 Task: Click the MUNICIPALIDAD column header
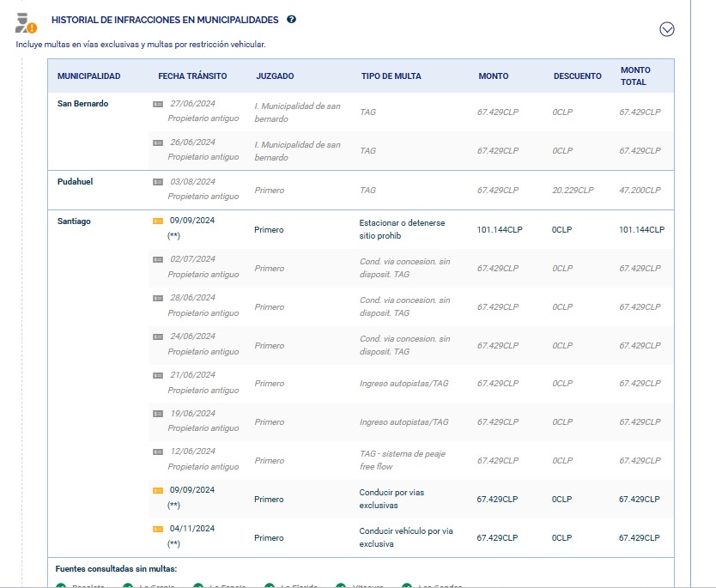(88, 76)
